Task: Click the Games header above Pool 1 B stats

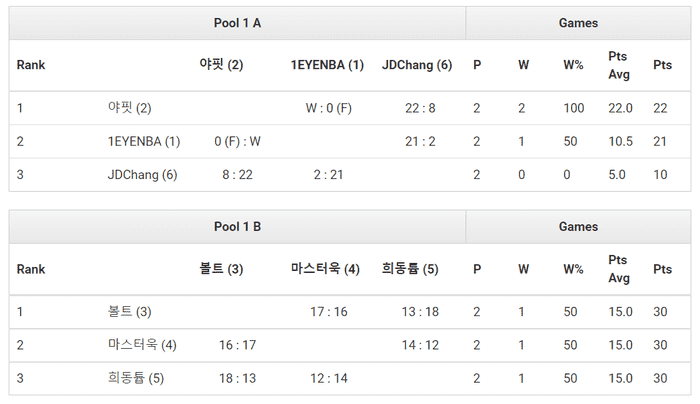Action: 579,227
